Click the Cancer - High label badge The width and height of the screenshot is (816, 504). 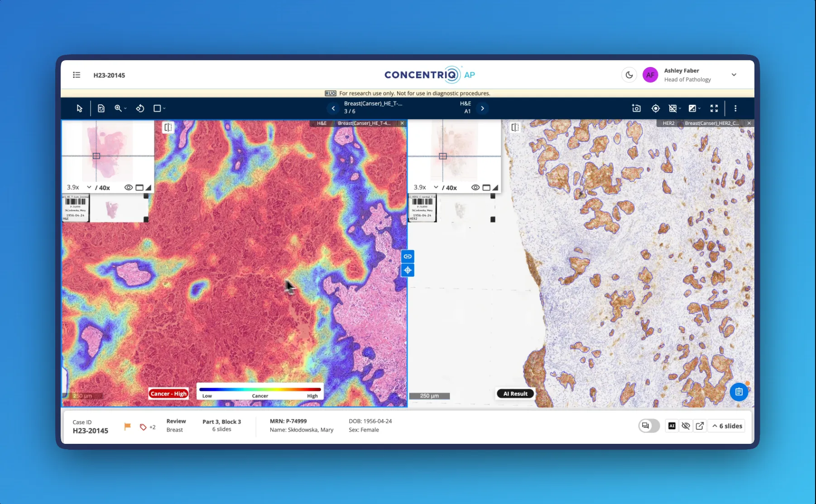coord(168,394)
